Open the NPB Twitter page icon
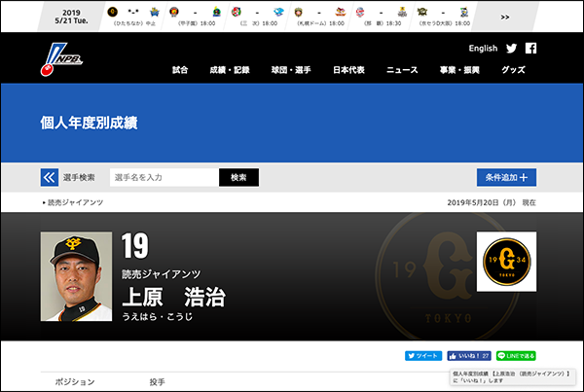584x392 pixels. (512, 48)
